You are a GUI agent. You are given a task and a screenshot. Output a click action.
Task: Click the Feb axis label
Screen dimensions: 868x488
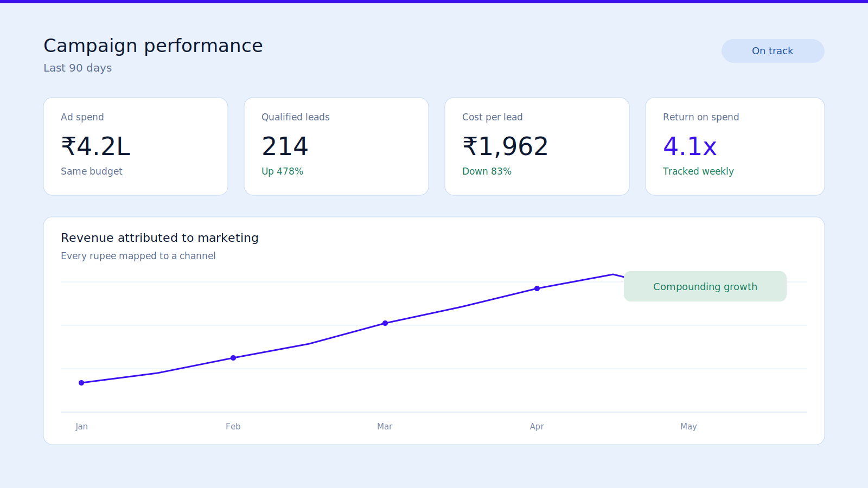(x=233, y=427)
